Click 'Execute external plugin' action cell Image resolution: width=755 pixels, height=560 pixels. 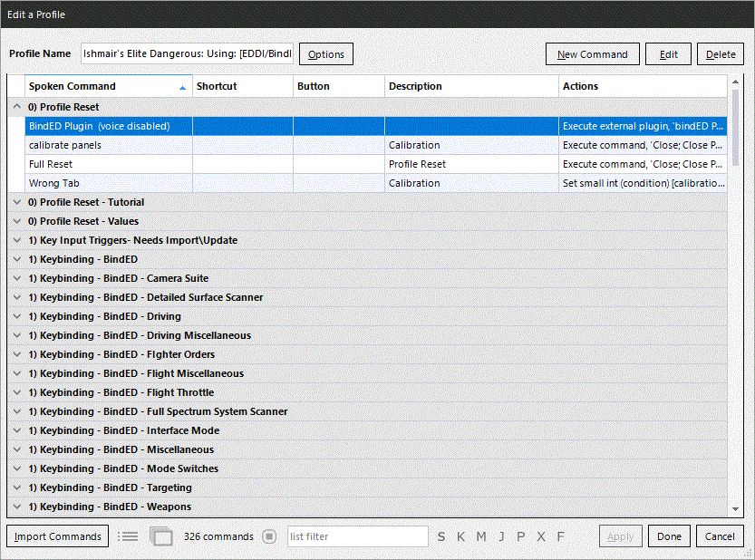coord(643,126)
